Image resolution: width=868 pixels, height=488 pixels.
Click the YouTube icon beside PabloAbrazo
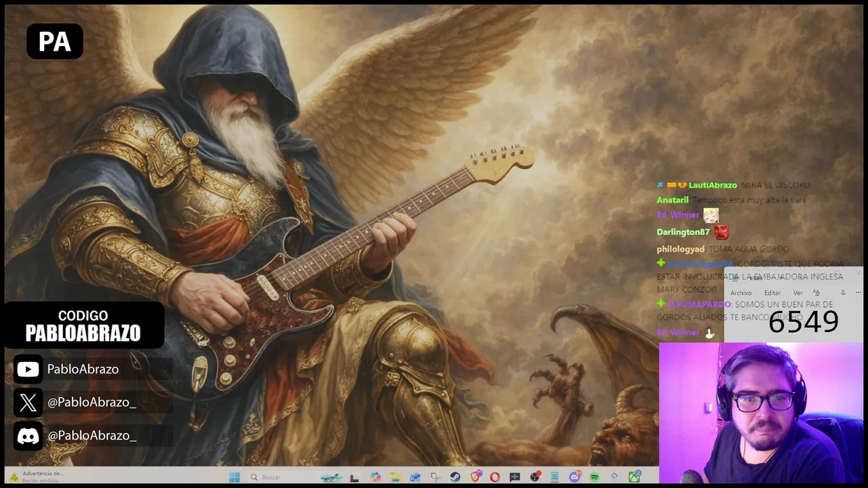click(x=28, y=369)
